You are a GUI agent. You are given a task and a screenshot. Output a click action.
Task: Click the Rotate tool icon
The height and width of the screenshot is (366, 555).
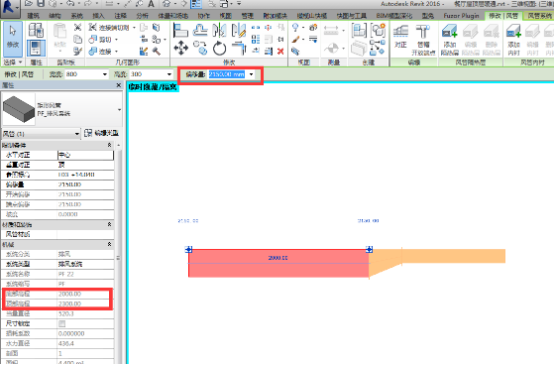click(x=219, y=48)
